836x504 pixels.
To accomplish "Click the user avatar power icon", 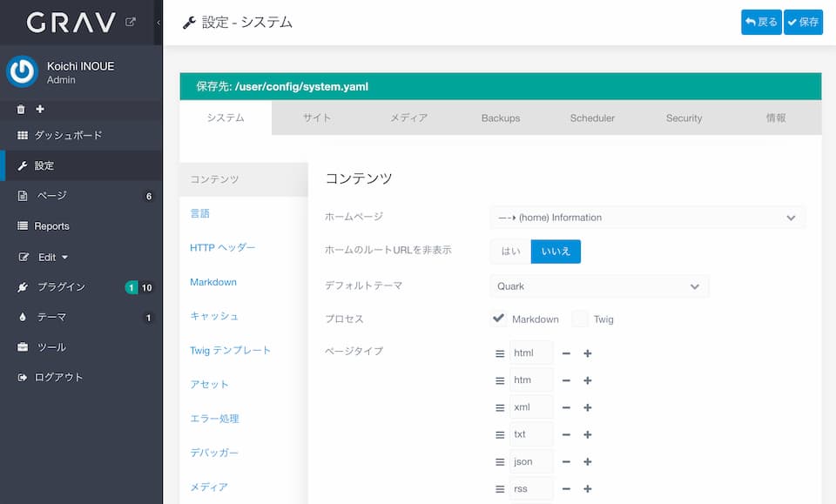I will point(22,72).
